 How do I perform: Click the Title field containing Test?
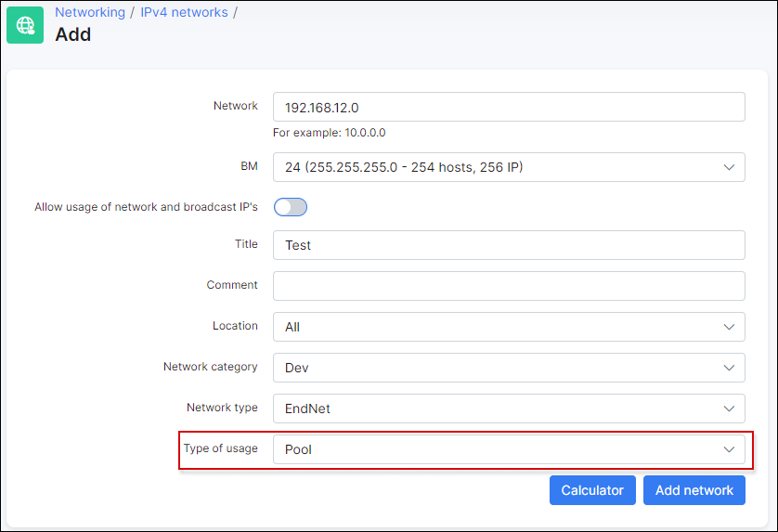tap(508, 245)
